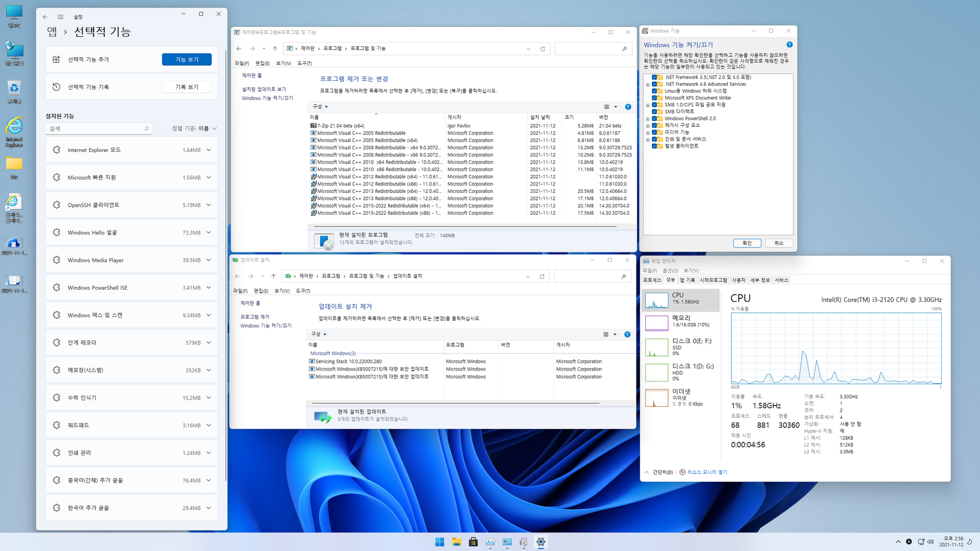Click back arrow in Settings window

[x=45, y=17]
